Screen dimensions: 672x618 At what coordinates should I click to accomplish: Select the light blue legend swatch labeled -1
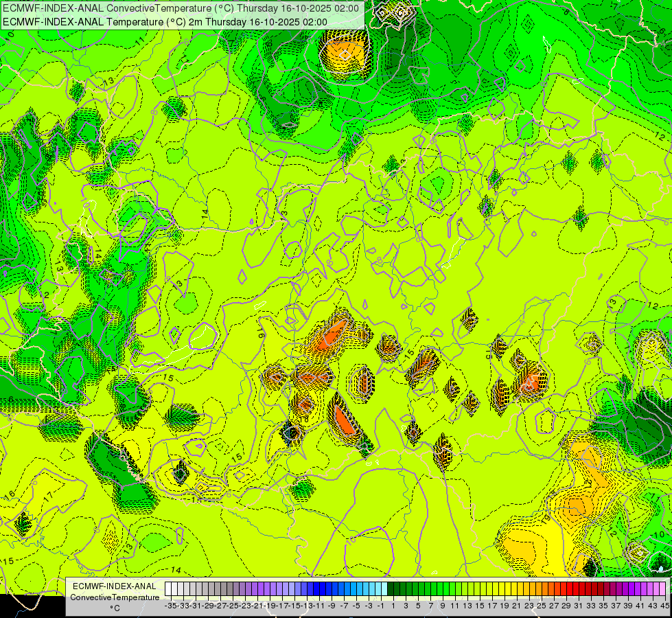coord(378,588)
